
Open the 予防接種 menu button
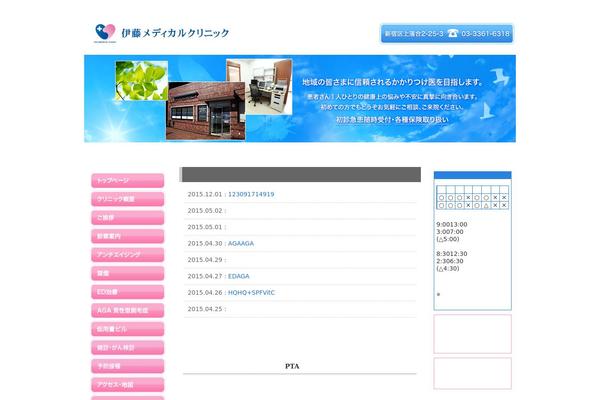tap(127, 366)
